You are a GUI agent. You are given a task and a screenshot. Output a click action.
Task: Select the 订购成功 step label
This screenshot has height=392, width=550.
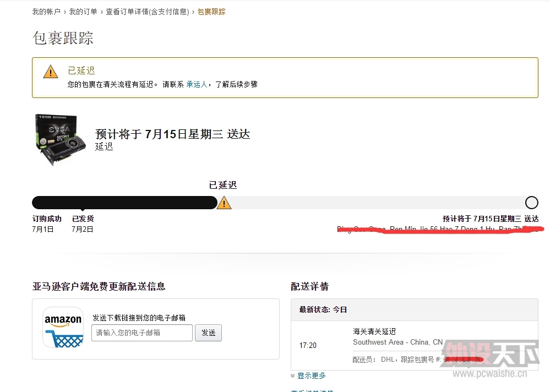tap(47, 219)
